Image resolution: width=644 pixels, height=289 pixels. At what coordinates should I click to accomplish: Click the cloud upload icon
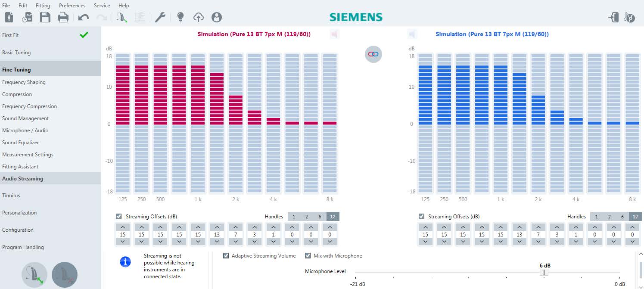click(199, 17)
